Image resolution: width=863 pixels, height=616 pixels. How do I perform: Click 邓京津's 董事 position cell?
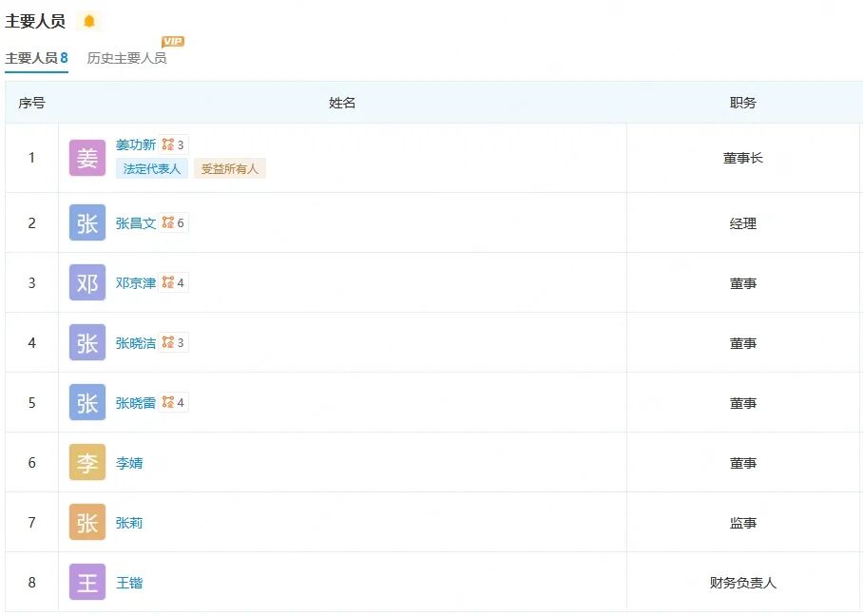coord(743,283)
